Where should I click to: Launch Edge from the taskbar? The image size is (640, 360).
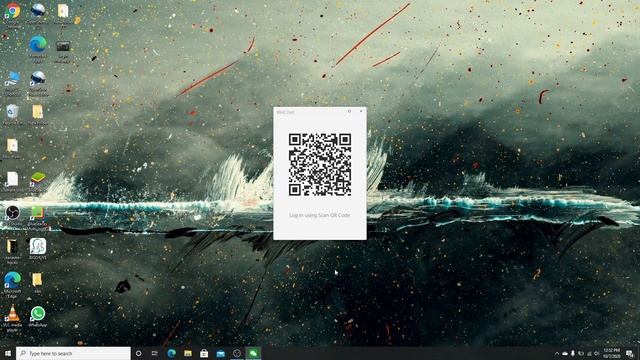(171, 353)
